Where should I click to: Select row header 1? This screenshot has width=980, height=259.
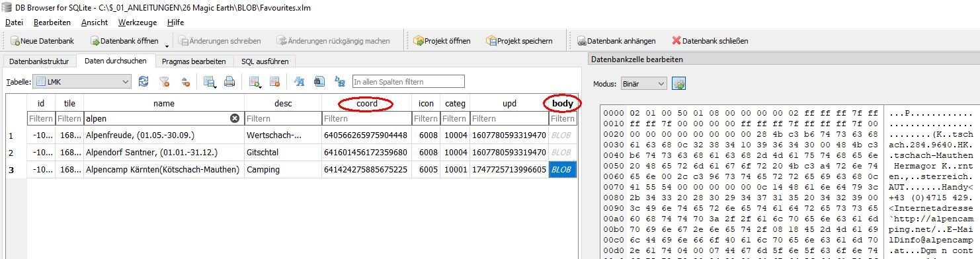tap(16, 136)
